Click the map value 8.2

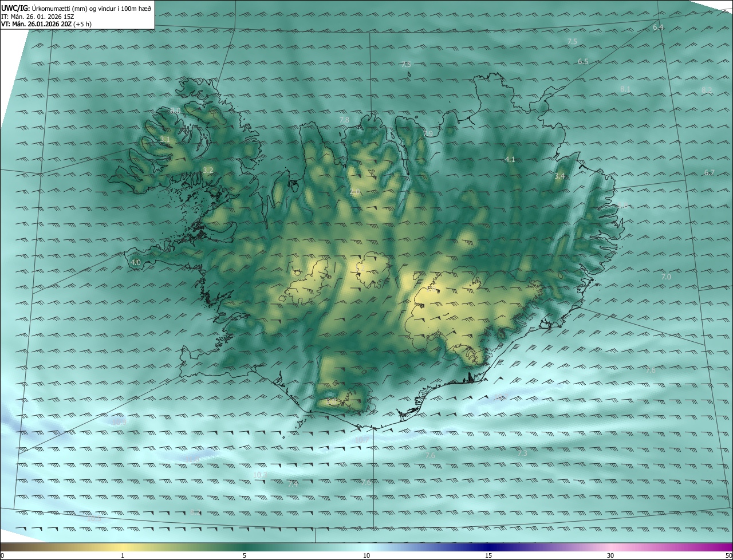(x=707, y=90)
